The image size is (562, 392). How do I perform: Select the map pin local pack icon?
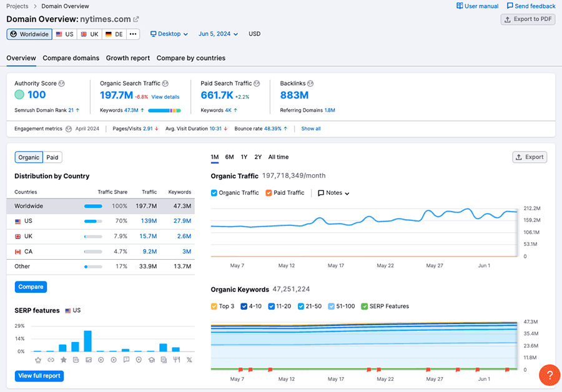(x=139, y=360)
